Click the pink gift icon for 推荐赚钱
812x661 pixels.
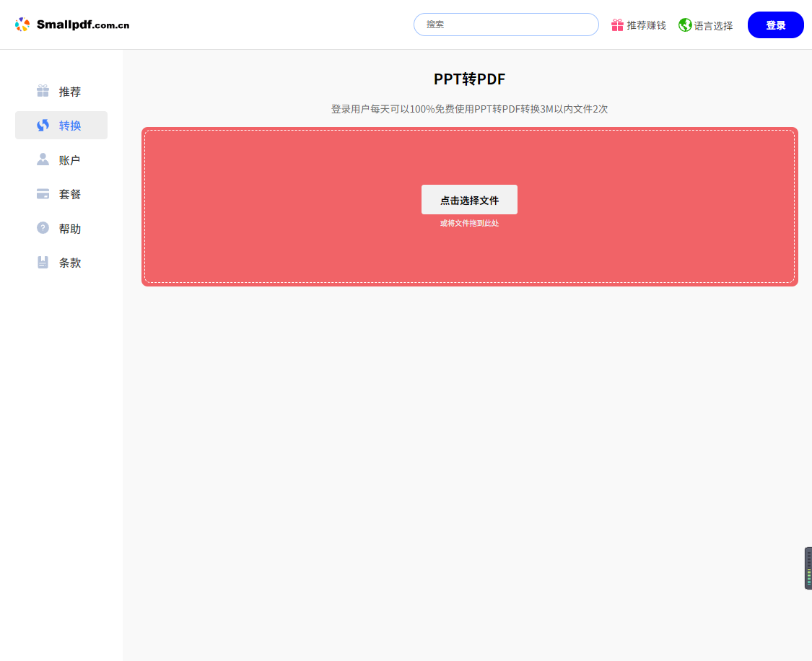617,25
